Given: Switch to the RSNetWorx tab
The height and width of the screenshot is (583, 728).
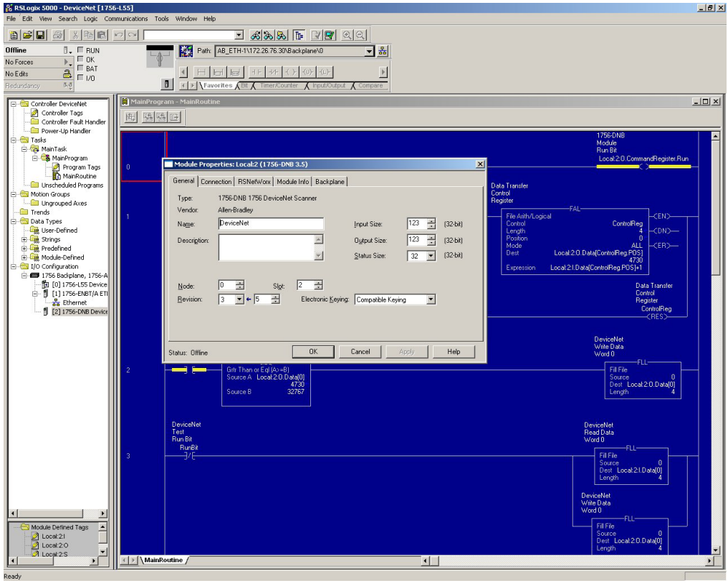Looking at the screenshot, I should coord(254,181).
